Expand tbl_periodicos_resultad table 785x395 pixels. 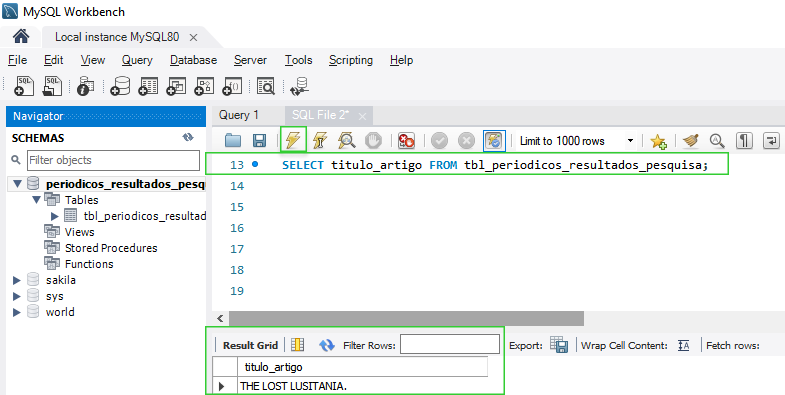pos(55,216)
